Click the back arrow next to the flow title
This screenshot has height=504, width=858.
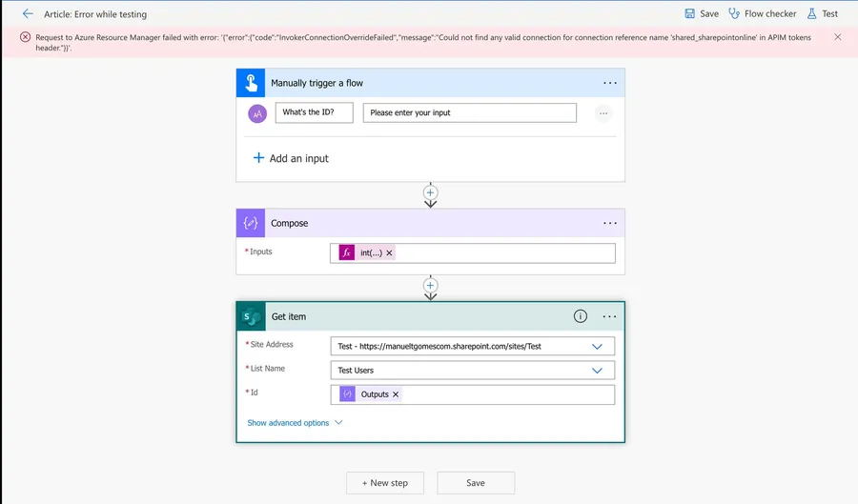click(x=28, y=14)
